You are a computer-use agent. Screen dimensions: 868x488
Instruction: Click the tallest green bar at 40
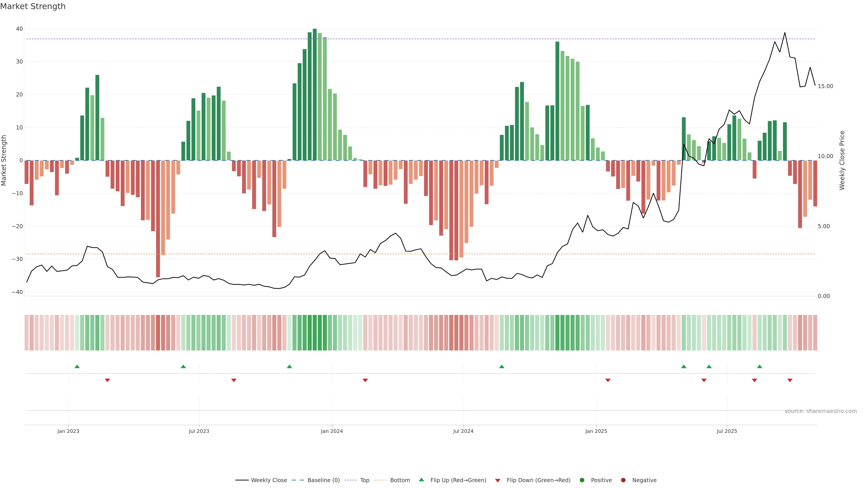coord(315,94)
